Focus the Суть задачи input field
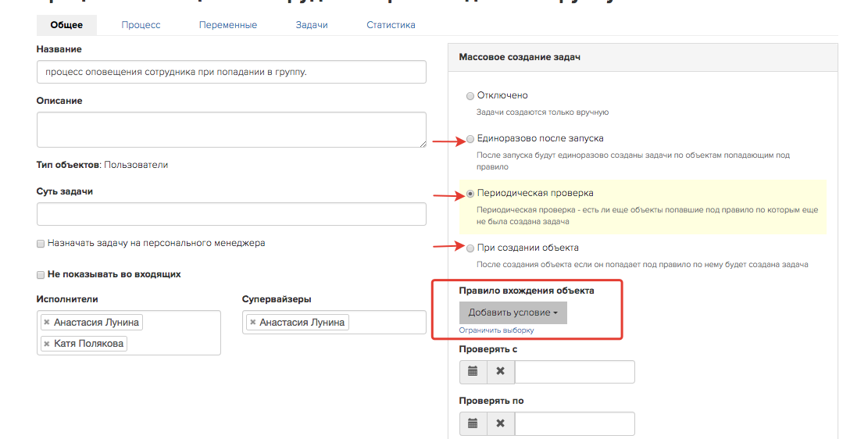This screenshot has width=868, height=439. pos(231,214)
